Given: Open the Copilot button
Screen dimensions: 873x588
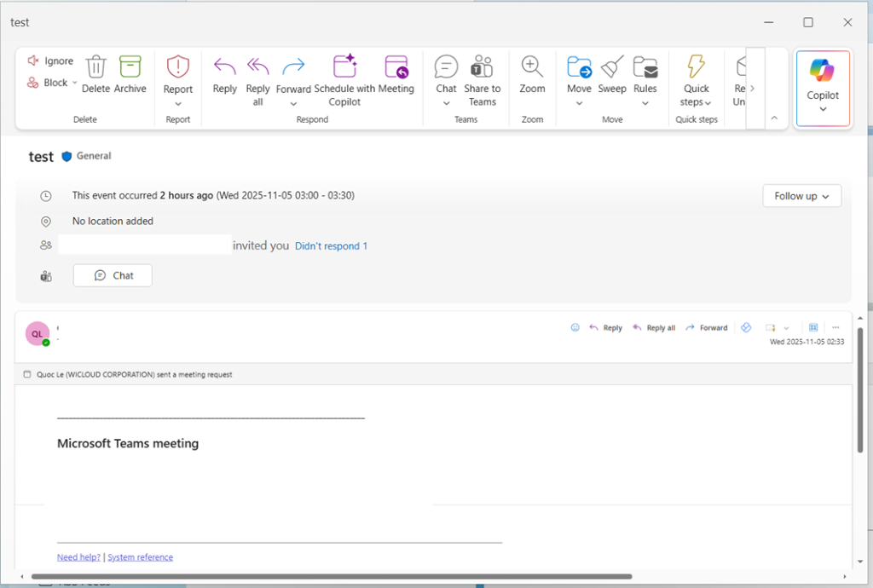Looking at the screenshot, I should point(823,87).
